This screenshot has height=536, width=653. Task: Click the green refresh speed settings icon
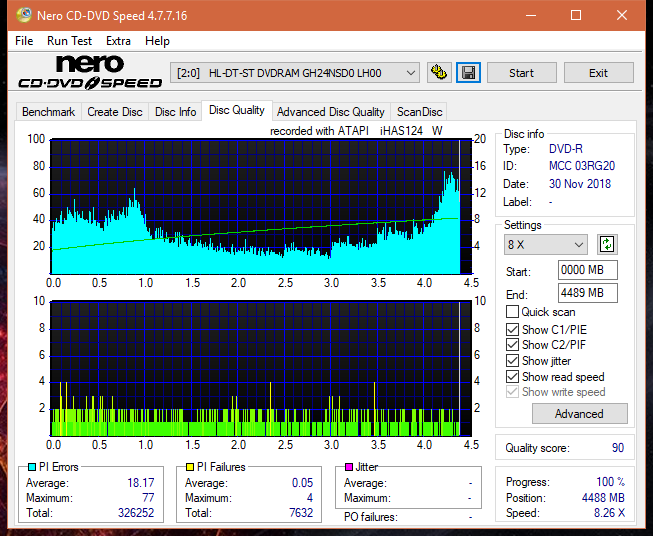[x=607, y=244]
